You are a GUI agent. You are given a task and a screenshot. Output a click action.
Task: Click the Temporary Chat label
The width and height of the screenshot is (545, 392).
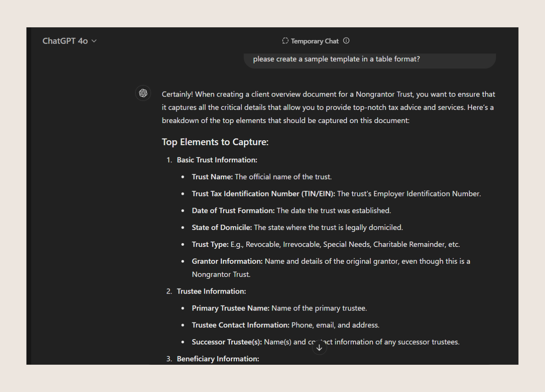tap(315, 41)
